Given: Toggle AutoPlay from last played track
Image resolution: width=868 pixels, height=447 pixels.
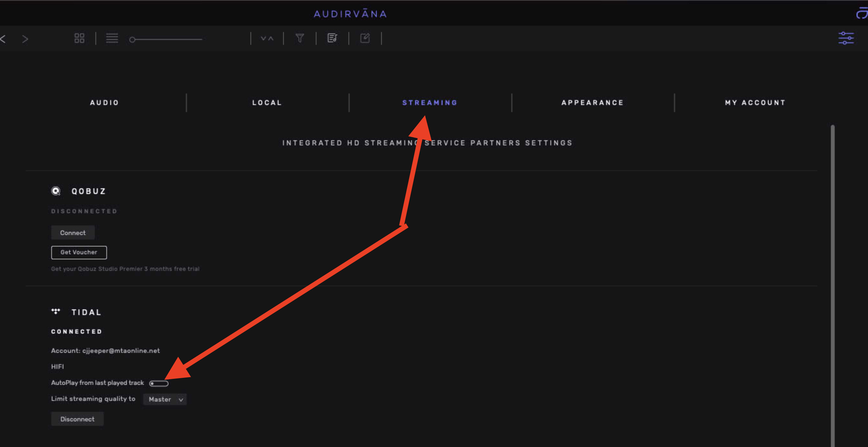Looking at the screenshot, I should [159, 383].
